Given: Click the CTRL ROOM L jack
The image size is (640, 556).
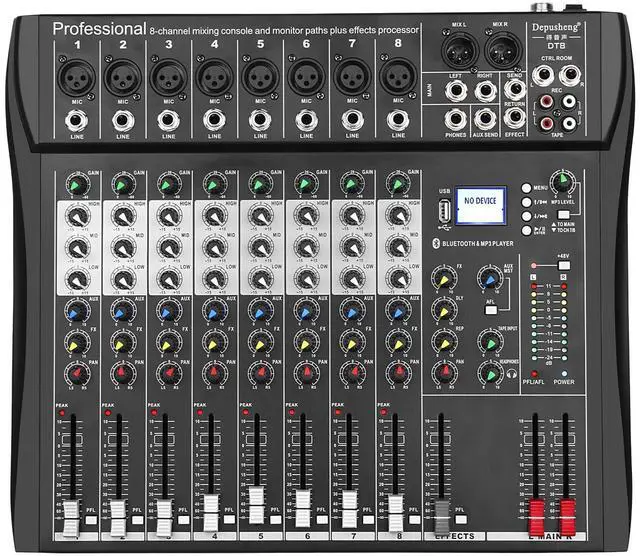Looking at the screenshot, I should point(543,76).
